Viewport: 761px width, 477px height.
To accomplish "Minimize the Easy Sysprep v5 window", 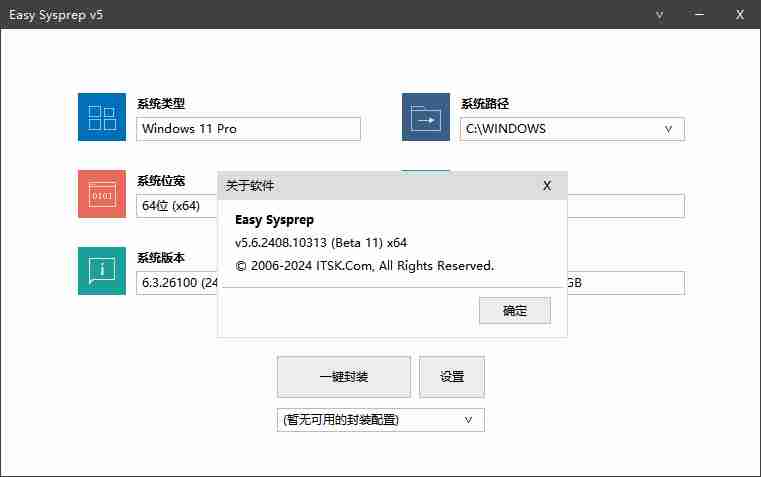I will (x=699, y=15).
